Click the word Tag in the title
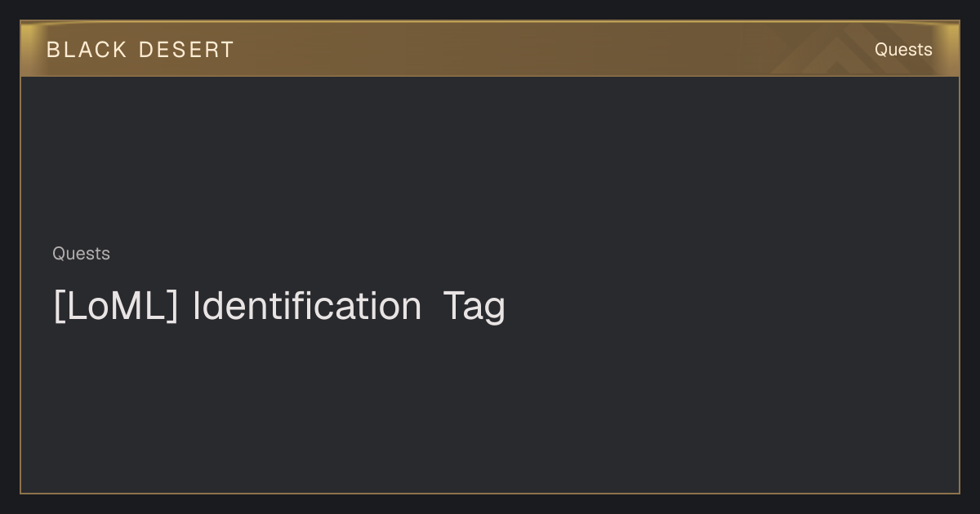The height and width of the screenshot is (514, 980). click(474, 308)
